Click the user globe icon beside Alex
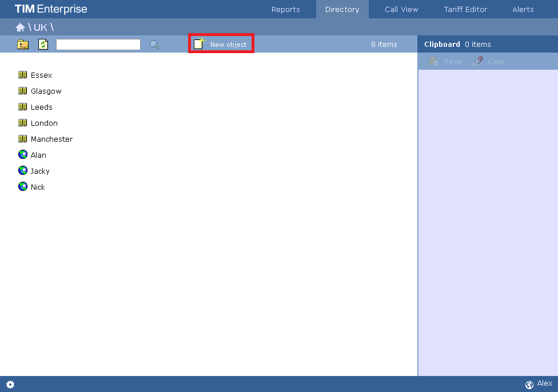 tap(529, 384)
